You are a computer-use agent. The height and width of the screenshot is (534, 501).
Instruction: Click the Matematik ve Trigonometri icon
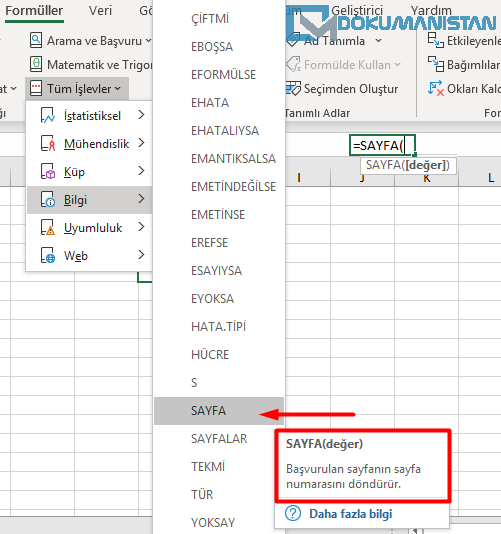point(36,64)
